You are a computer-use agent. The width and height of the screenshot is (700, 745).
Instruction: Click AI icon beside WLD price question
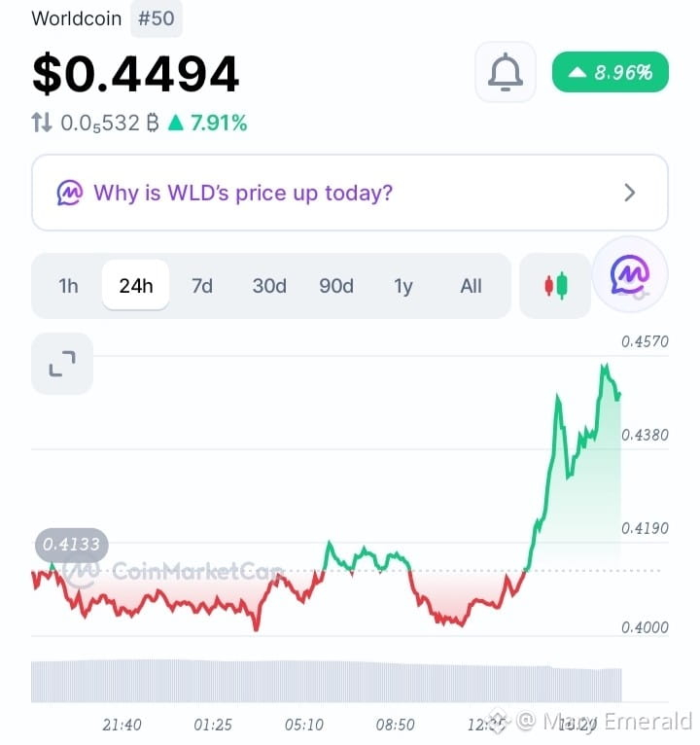click(x=70, y=193)
